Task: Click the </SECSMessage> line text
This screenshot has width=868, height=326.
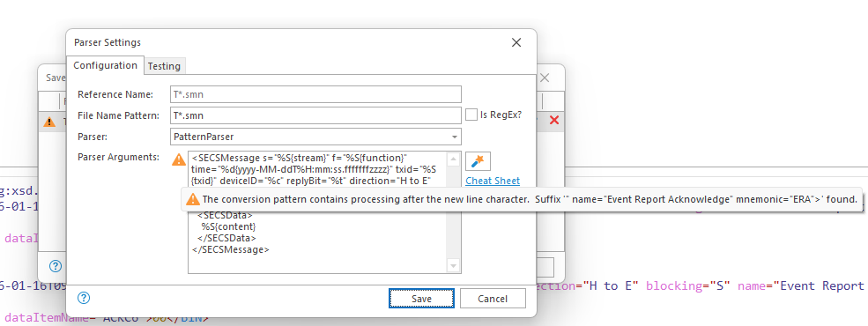Action: click(230, 249)
